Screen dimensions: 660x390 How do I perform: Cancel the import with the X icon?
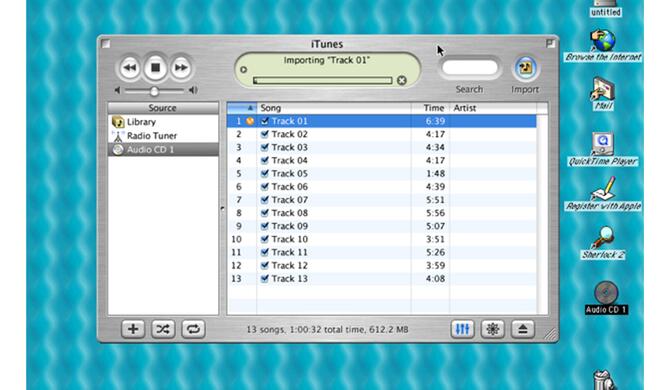pos(402,80)
